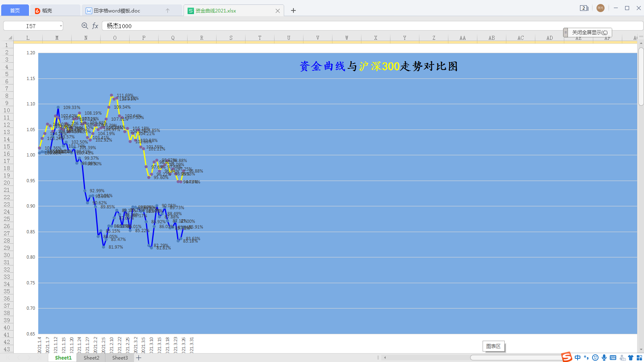
Task: Open the window count switcher showing 2
Action: coord(584,8)
